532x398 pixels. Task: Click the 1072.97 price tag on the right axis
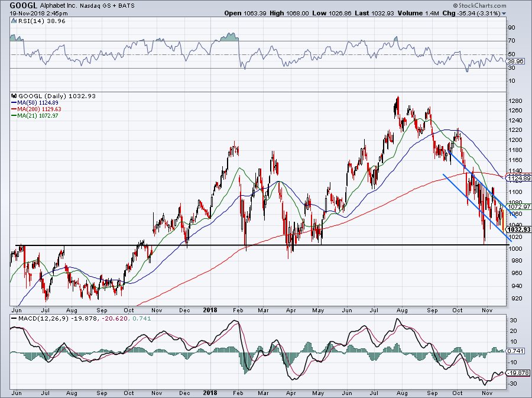[x=519, y=206]
